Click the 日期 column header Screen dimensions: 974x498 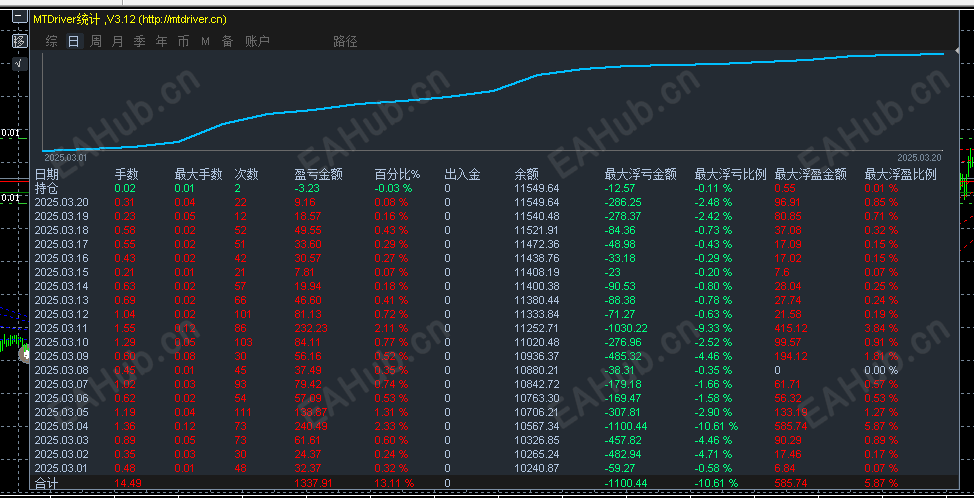point(47,174)
